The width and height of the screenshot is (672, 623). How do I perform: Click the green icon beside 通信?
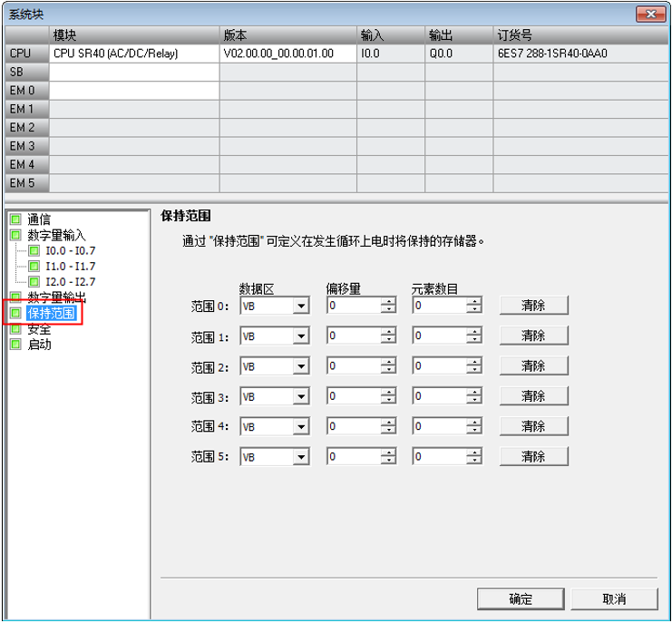(x=15, y=219)
